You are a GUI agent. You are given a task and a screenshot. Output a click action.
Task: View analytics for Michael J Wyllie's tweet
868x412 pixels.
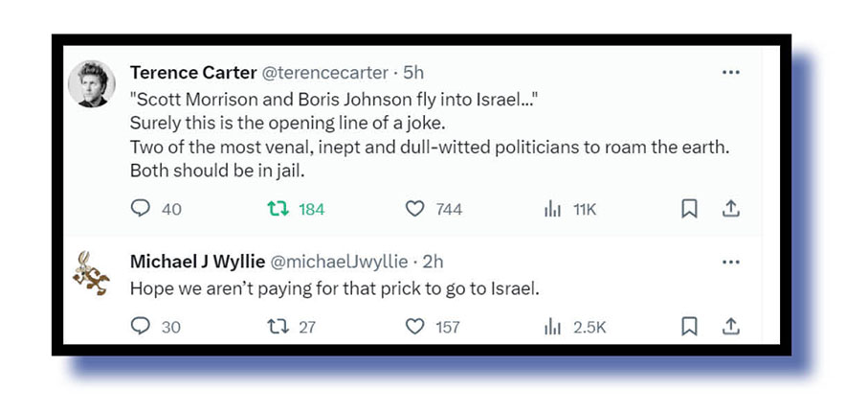point(552,327)
